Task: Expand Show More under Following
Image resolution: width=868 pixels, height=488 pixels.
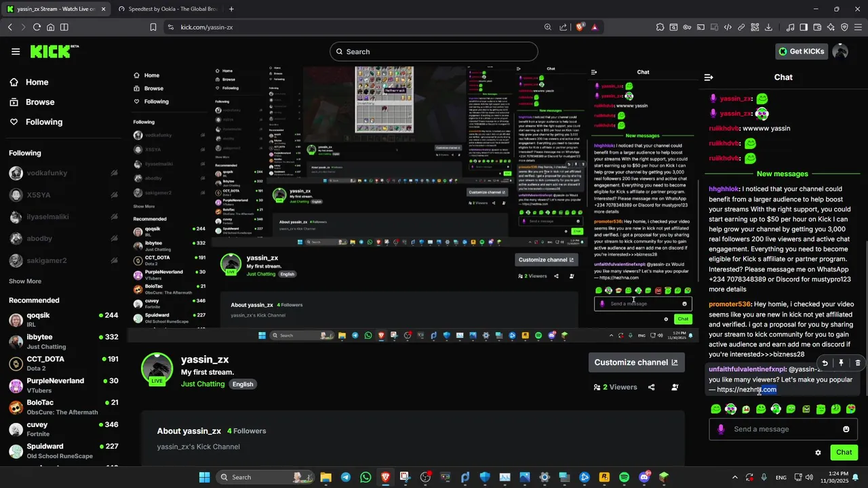Action: pos(25,281)
